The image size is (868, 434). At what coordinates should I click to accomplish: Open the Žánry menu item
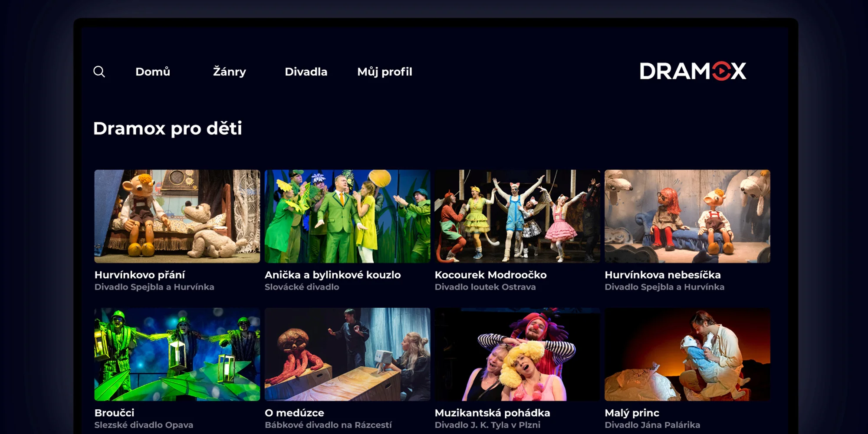pos(230,72)
